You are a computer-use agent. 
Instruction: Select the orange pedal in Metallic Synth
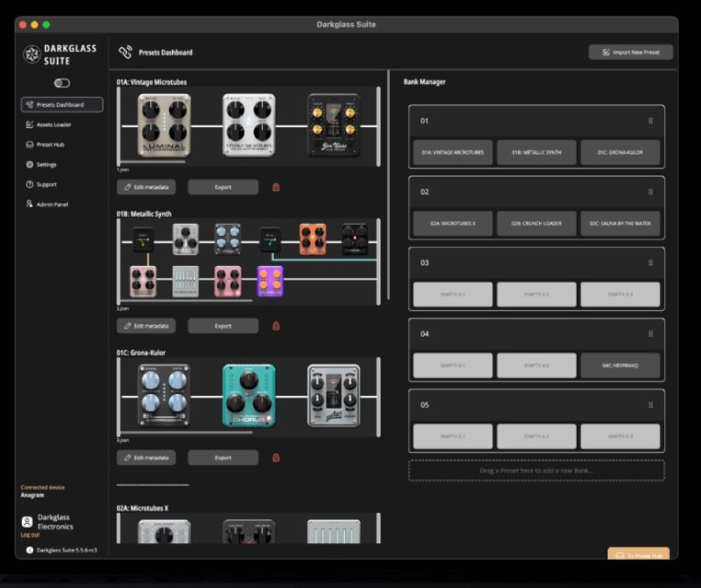coord(313,240)
